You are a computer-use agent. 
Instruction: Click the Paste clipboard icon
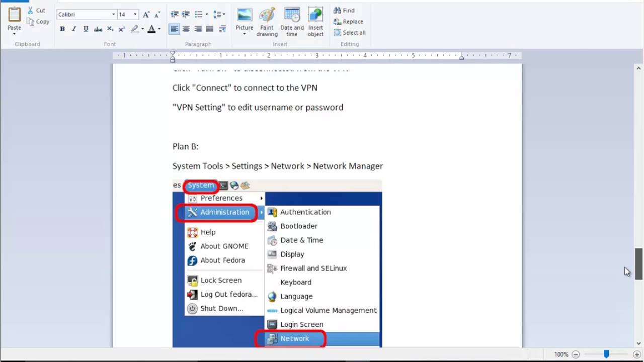click(x=14, y=15)
